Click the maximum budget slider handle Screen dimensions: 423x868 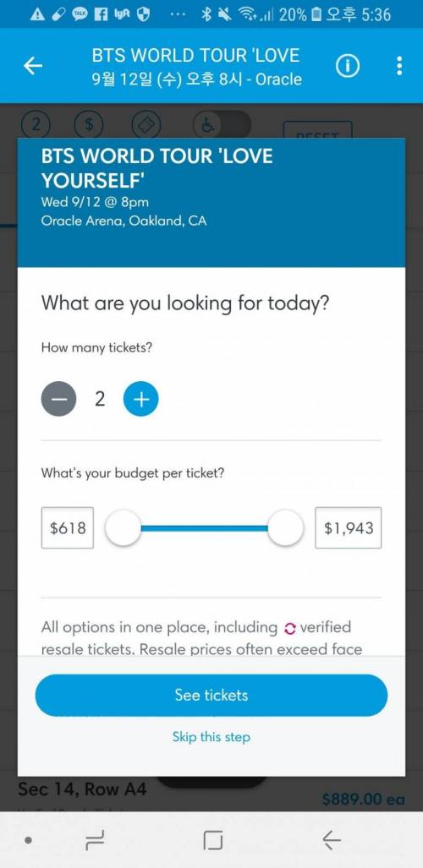[x=285, y=528]
